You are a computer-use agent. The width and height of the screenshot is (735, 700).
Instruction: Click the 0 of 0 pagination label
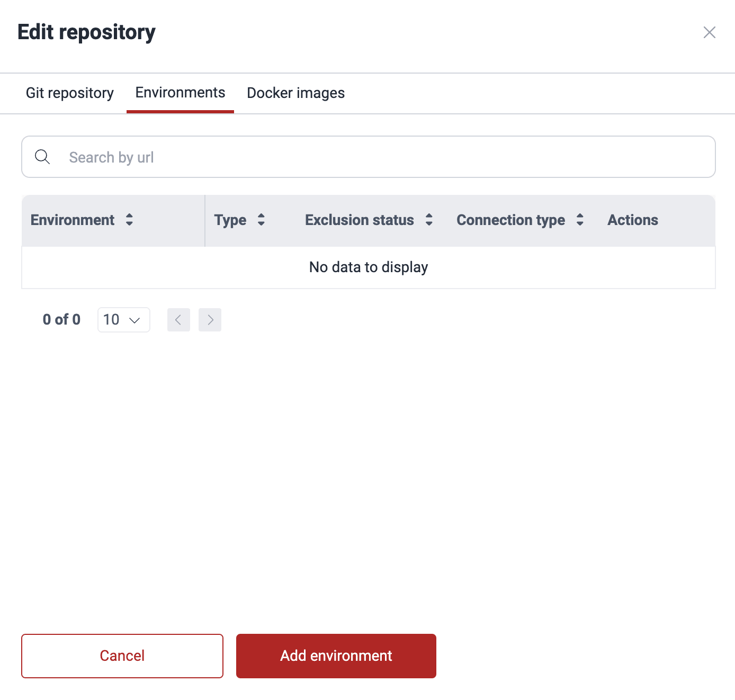61,320
